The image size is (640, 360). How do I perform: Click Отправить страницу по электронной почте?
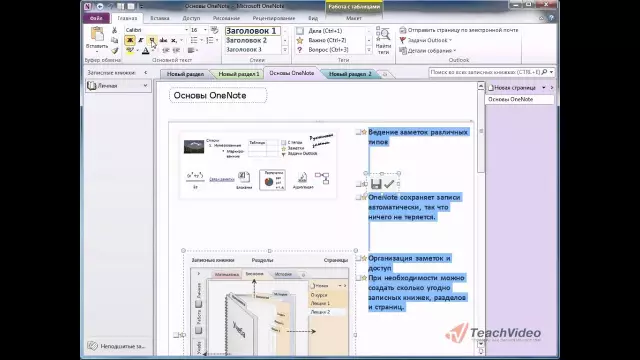[x=459, y=30]
